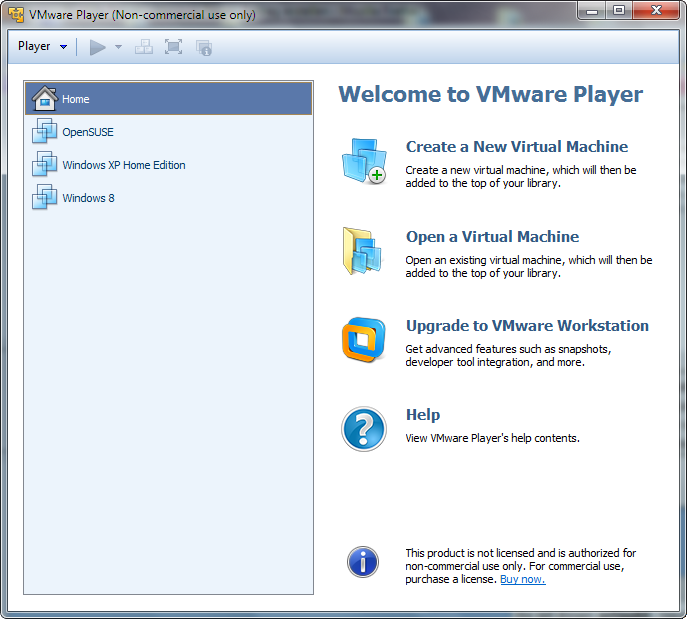This screenshot has height=619, width=687.
Task: Click Upgrade to VMware Workstation heading
Action: pos(527,325)
